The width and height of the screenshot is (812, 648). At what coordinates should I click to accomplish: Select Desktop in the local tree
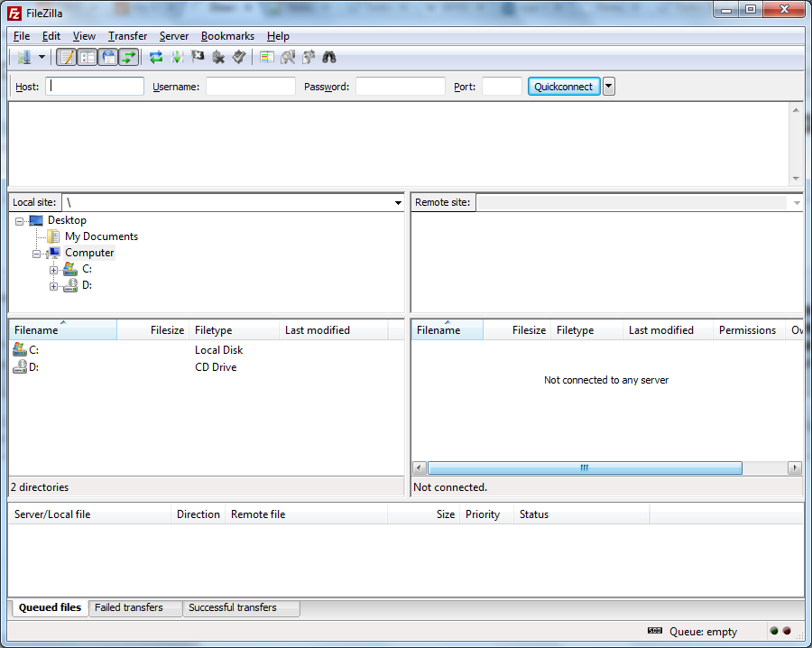pos(67,220)
